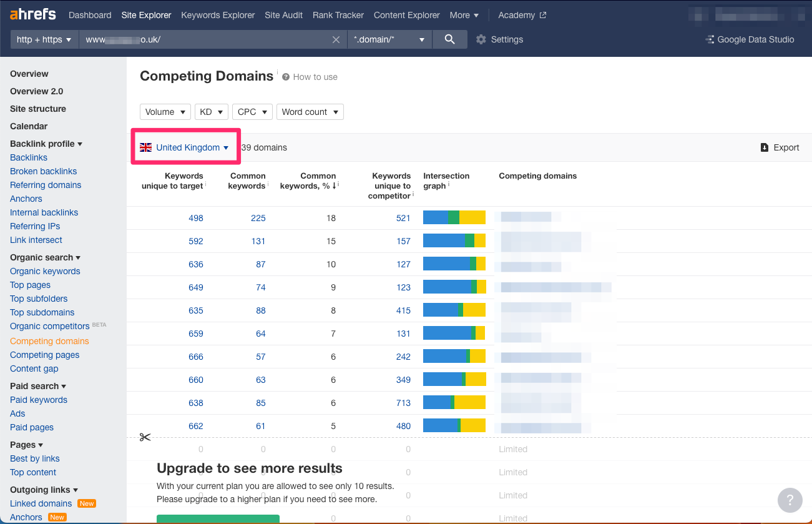Open Rank Tracker
The image size is (812, 524).
click(338, 15)
